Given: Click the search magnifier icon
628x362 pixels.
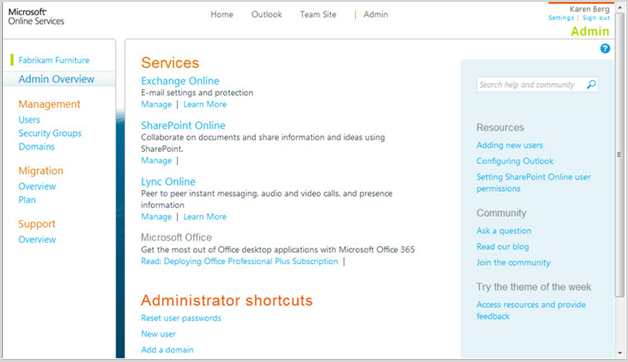Looking at the screenshot, I should pyautogui.click(x=591, y=84).
